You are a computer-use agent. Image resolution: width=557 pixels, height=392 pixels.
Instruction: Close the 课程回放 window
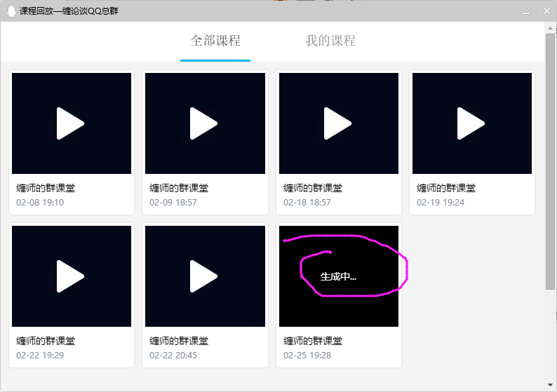coord(546,11)
